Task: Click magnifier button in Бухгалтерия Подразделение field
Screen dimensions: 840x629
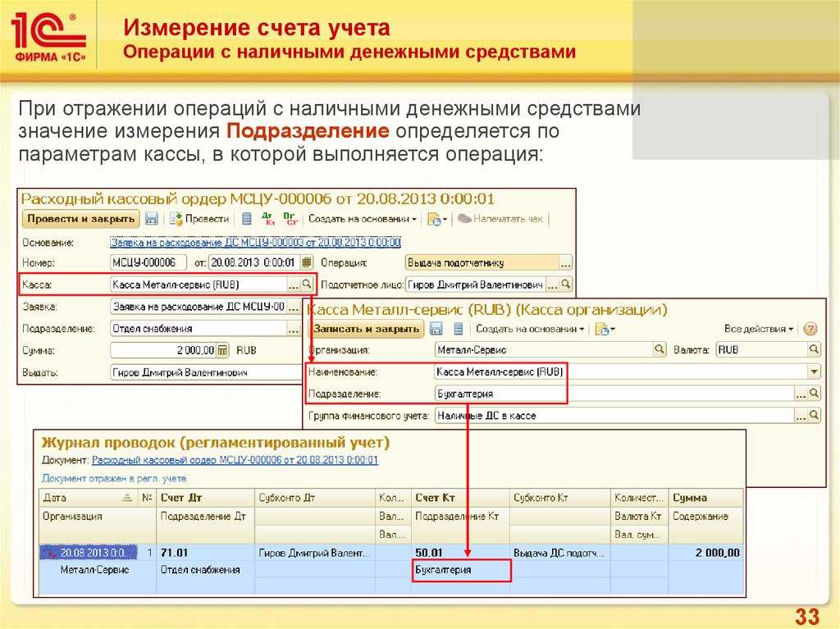Action: [x=814, y=394]
